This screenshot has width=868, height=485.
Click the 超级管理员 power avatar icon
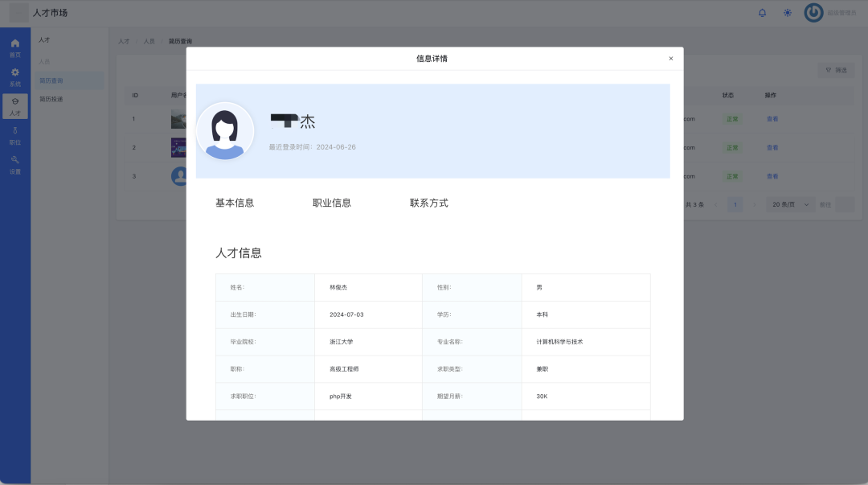click(813, 13)
